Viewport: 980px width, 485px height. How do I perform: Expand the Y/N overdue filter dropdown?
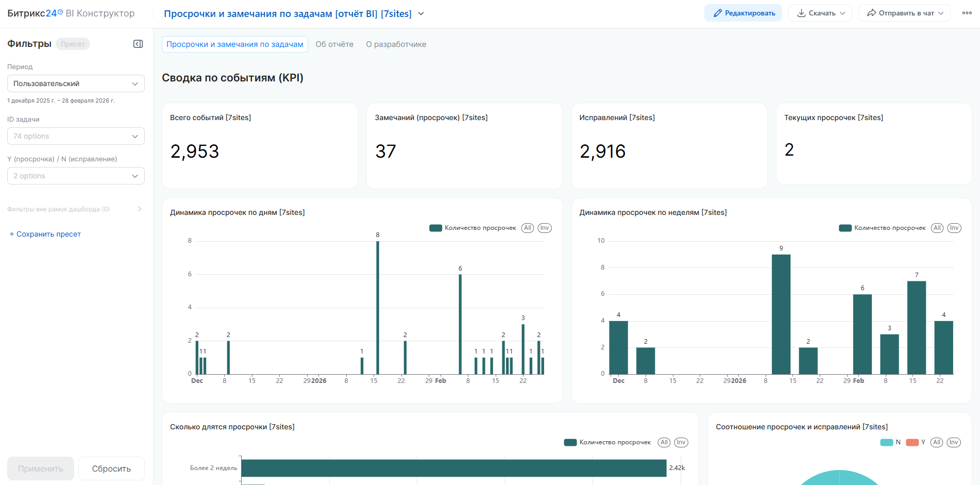coord(76,176)
